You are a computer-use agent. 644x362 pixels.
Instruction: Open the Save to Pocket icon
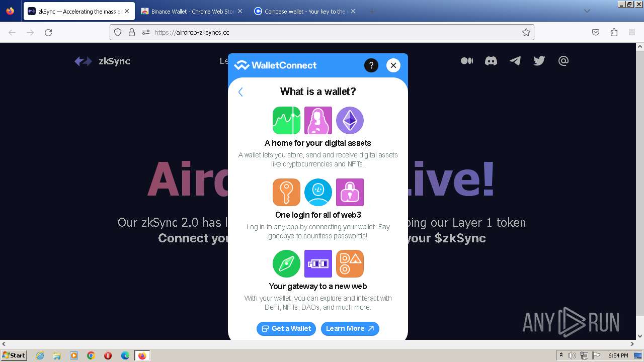[596, 32]
